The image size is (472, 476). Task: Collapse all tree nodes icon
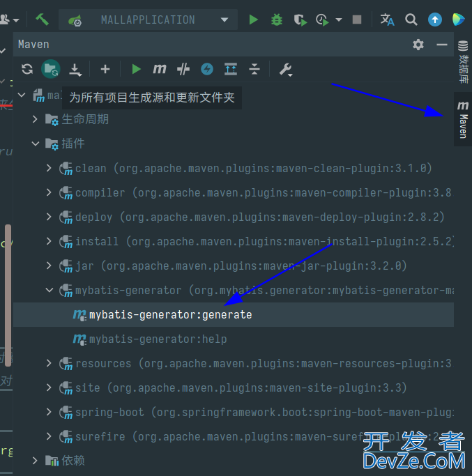click(254, 69)
